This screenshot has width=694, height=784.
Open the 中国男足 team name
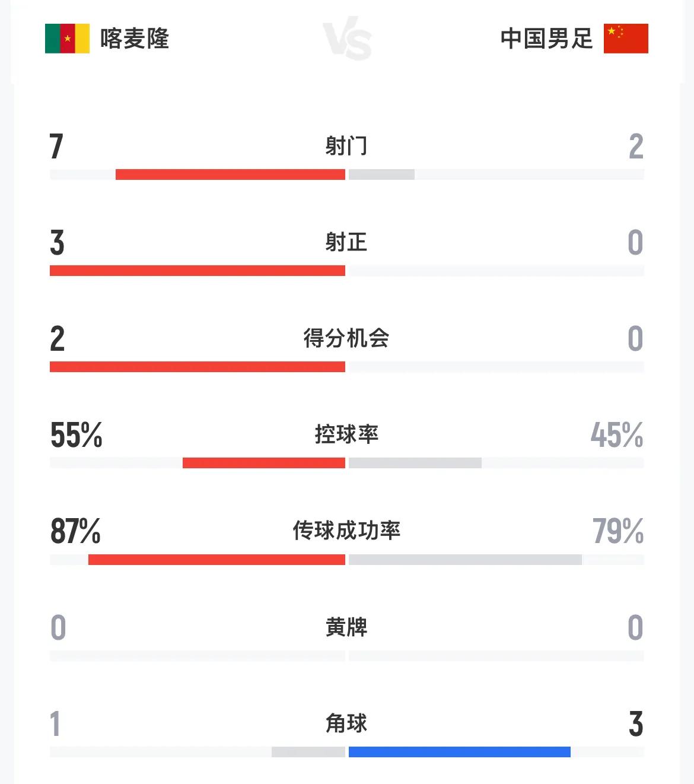pyautogui.click(x=546, y=39)
